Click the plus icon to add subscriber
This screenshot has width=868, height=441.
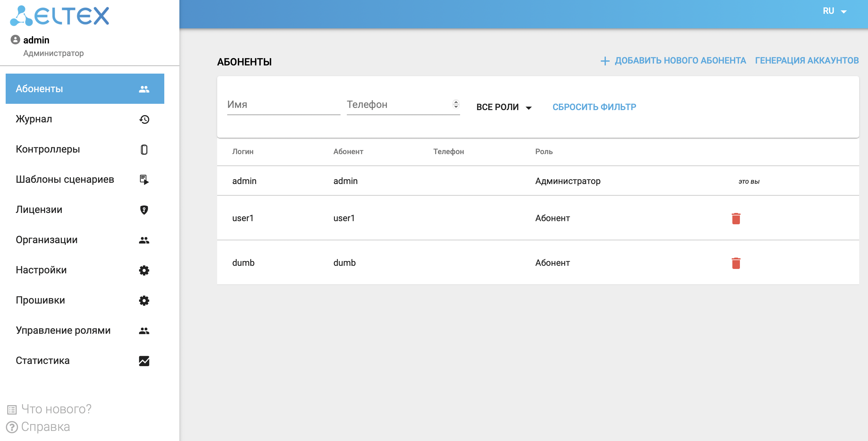605,61
